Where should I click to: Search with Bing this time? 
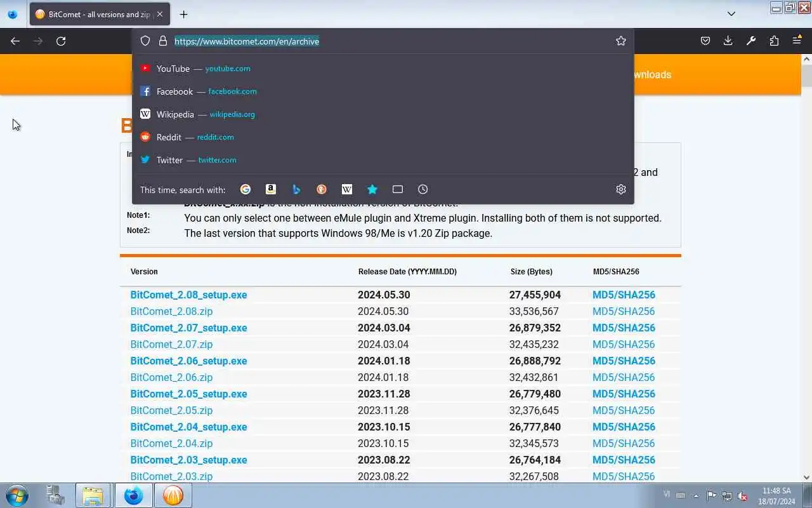[296, 189]
